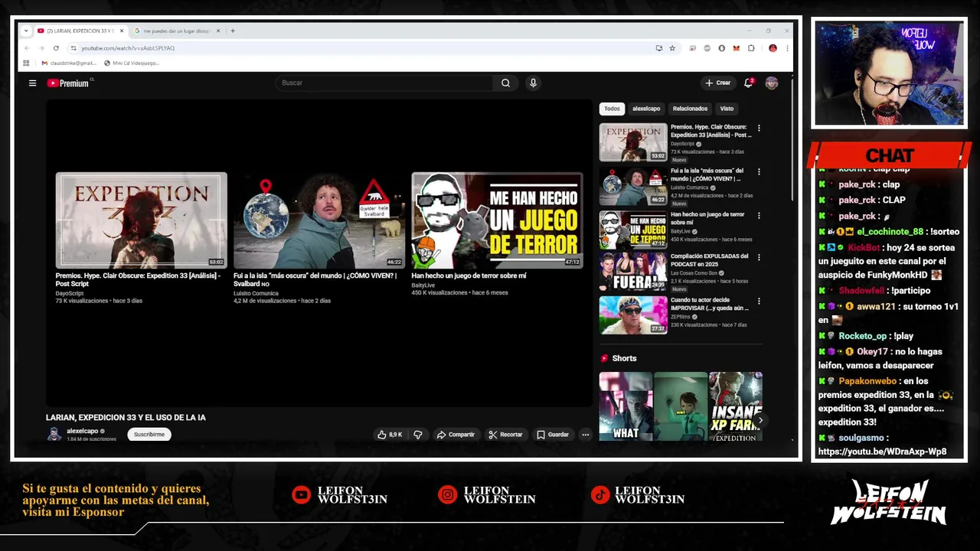Screen dimensions: 980x551
Task: Click the video title LARIAN, EXPEDICION 33
Action: [x=126, y=417]
